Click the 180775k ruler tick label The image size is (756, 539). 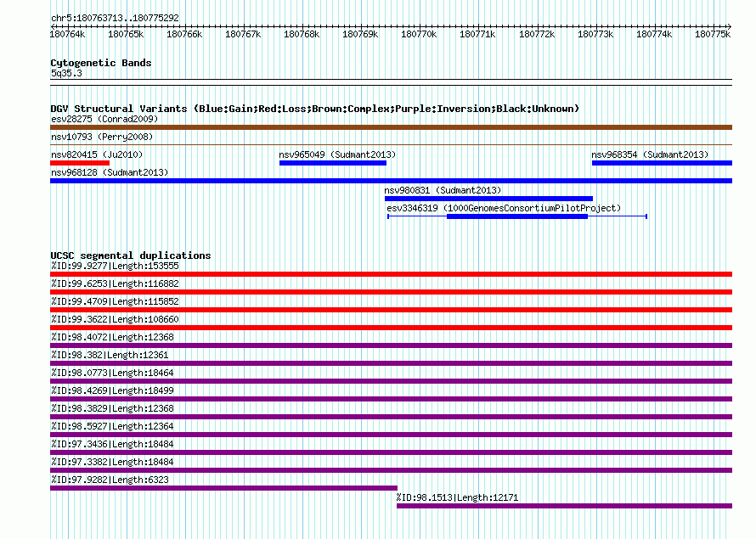coord(713,34)
